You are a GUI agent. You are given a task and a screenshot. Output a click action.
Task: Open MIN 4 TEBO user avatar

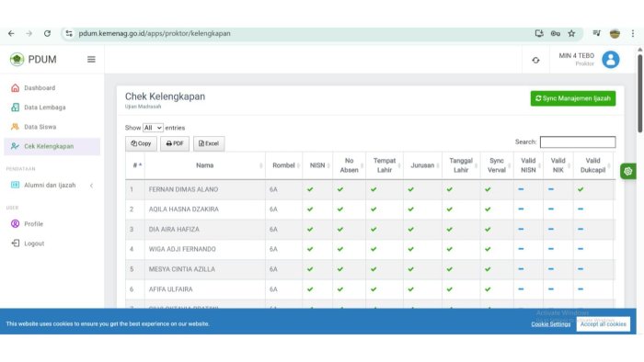coord(611,60)
